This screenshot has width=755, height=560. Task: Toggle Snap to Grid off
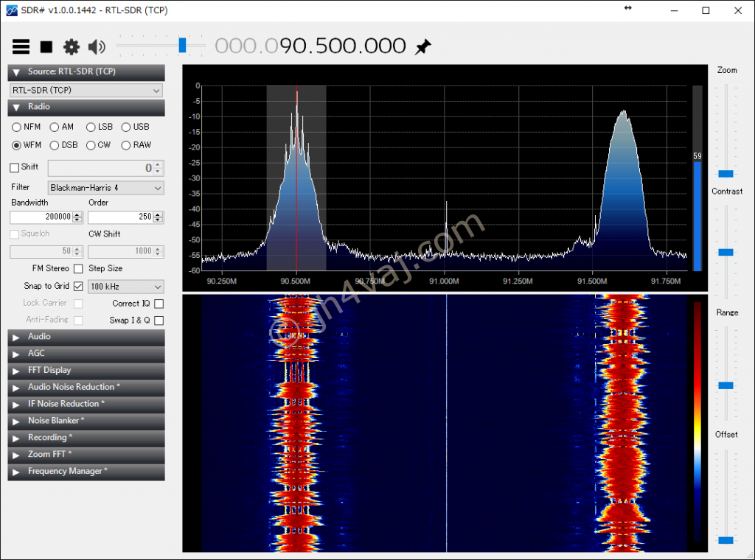[x=80, y=286]
